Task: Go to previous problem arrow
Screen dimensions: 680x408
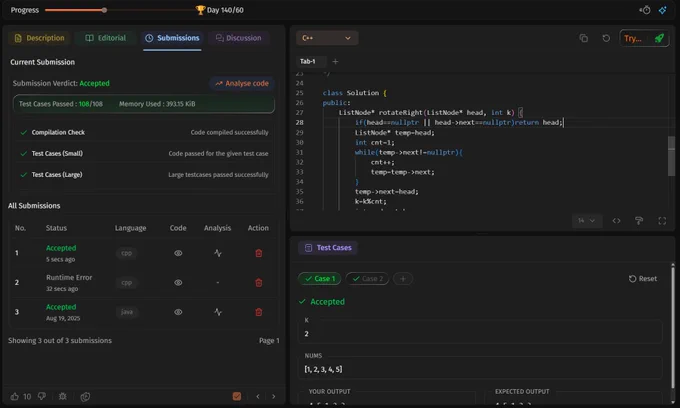Action: [258, 396]
